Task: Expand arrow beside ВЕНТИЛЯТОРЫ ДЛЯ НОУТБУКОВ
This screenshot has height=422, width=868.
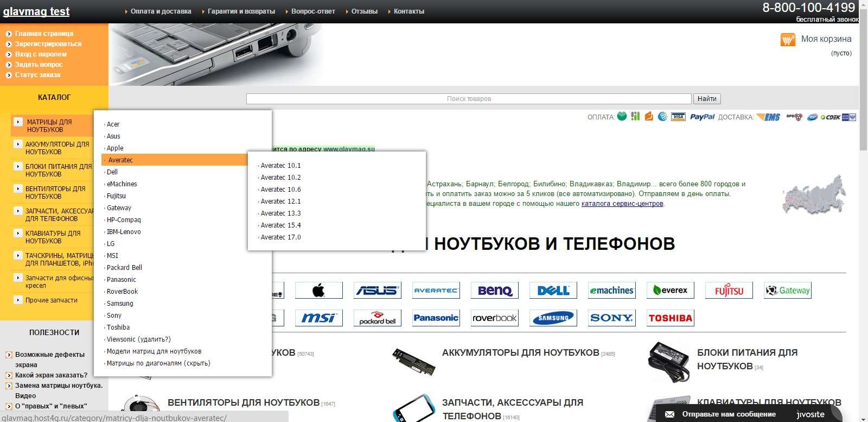Action: click(x=18, y=189)
